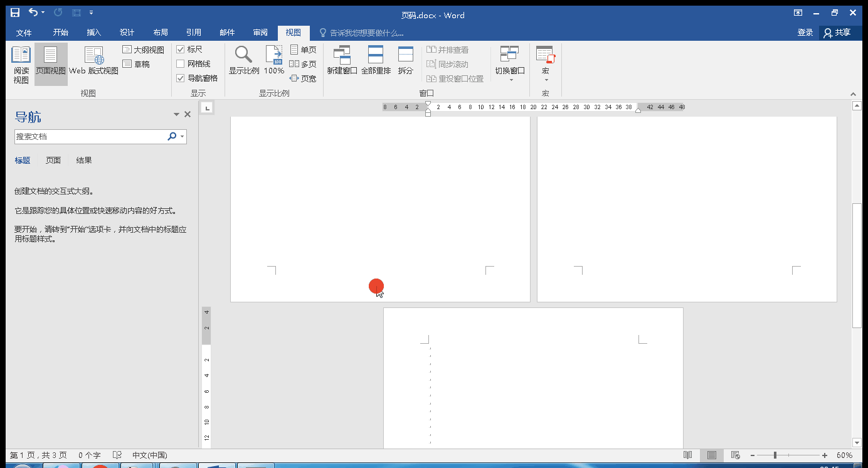Enable the 网格线 gridlines checkbox
868x468 pixels.
[194, 63]
